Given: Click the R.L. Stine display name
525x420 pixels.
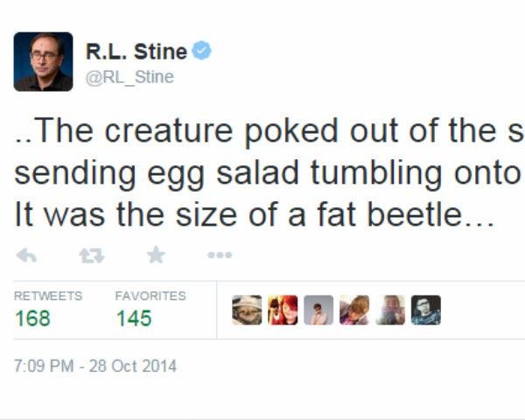Looking at the screenshot, I should click(136, 52).
